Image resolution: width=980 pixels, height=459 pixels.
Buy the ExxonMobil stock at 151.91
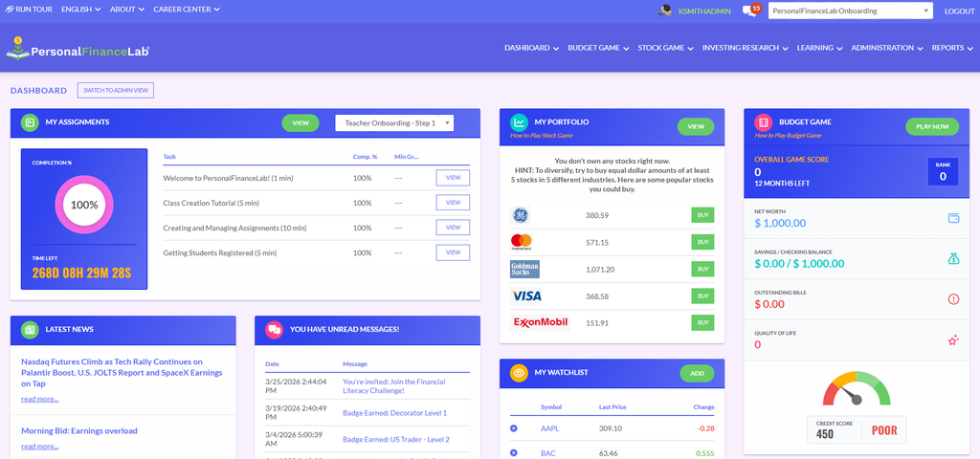[702, 323]
